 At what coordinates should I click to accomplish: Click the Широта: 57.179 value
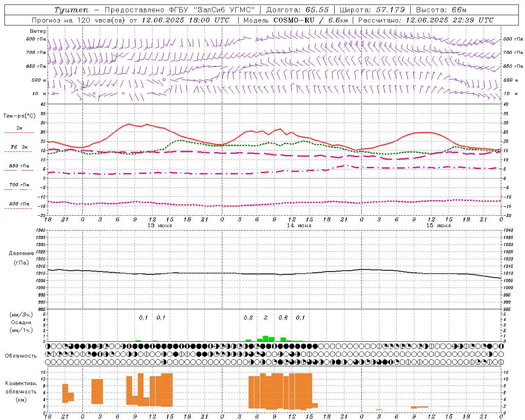pyautogui.click(x=372, y=10)
